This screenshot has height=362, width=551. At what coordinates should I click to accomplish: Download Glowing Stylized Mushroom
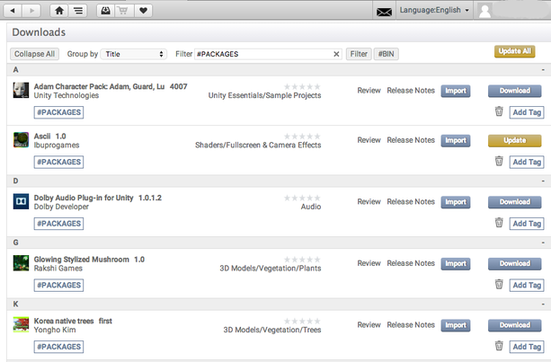click(515, 263)
